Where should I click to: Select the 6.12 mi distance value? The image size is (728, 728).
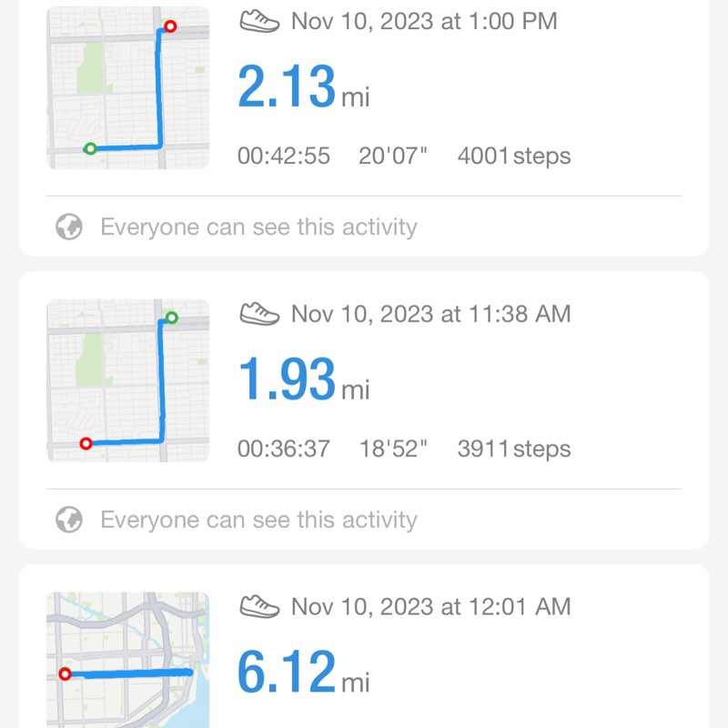287,673
